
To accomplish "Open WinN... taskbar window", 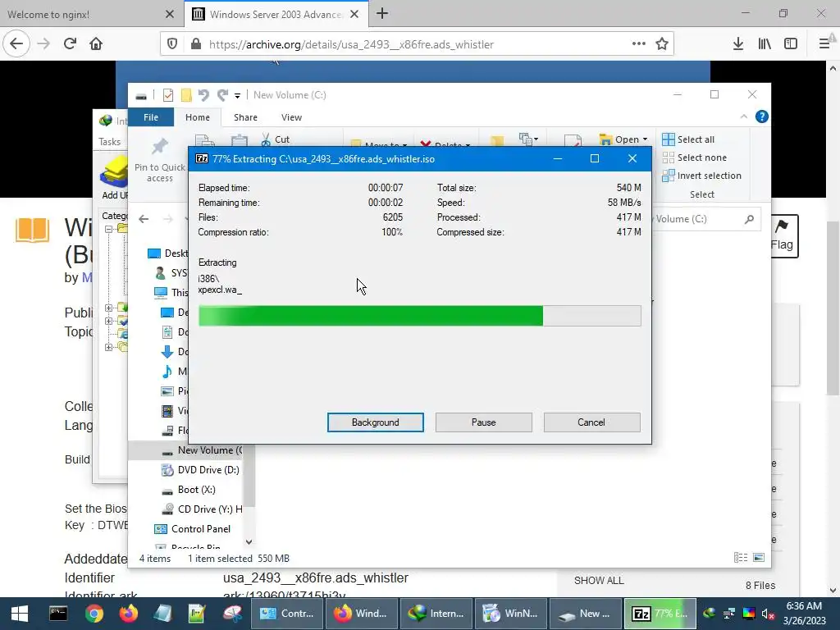I will click(511, 614).
